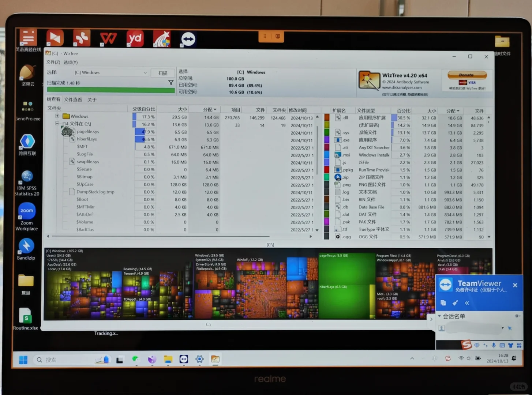Click the Wi-Fi icon in the system tray
This screenshot has width=532, height=395.
(461, 358)
